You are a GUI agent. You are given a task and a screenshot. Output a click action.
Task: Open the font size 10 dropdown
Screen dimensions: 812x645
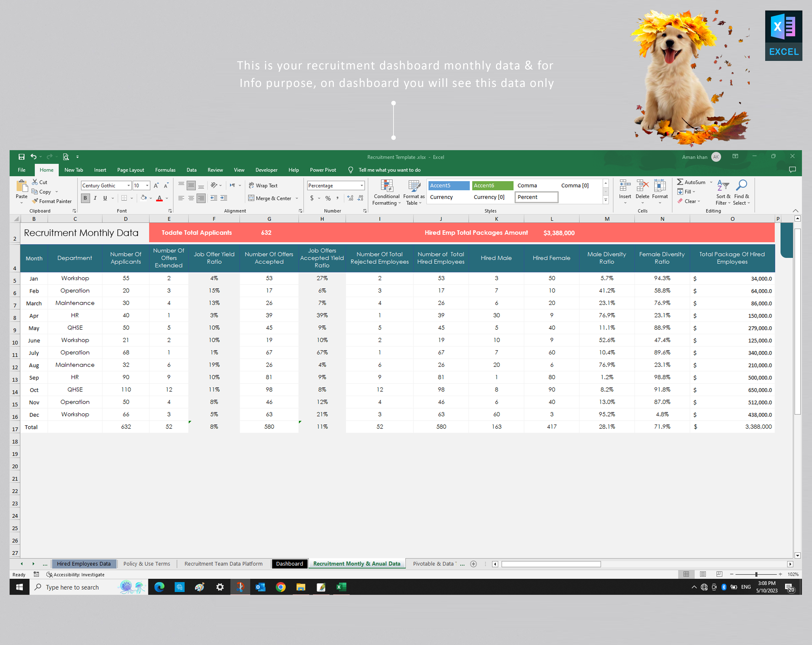(147, 186)
